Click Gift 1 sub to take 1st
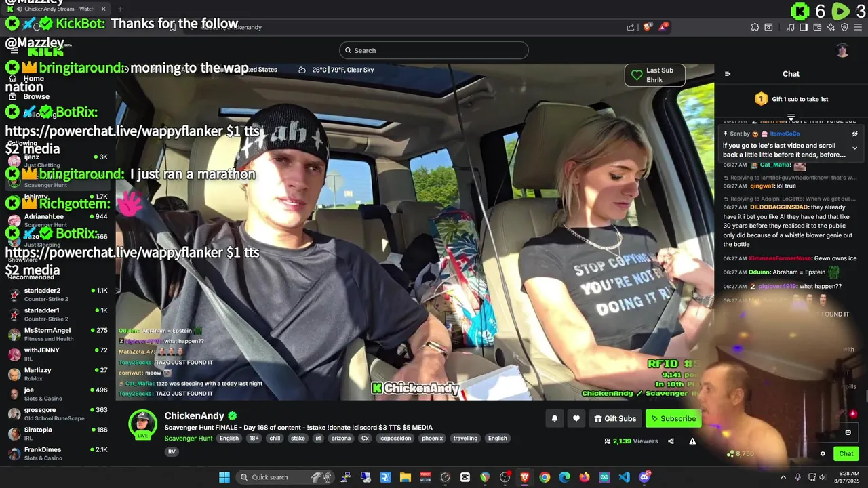868x488 pixels. 800,99
